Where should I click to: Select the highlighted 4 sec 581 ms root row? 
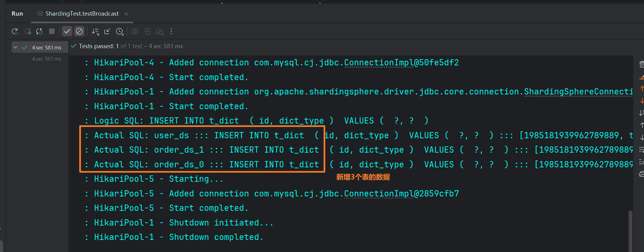click(40, 47)
